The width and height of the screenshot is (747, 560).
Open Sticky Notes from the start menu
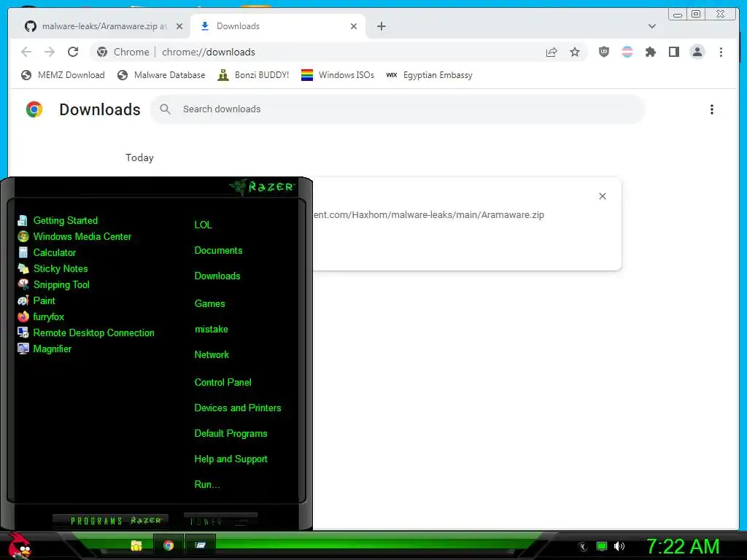tap(53, 268)
